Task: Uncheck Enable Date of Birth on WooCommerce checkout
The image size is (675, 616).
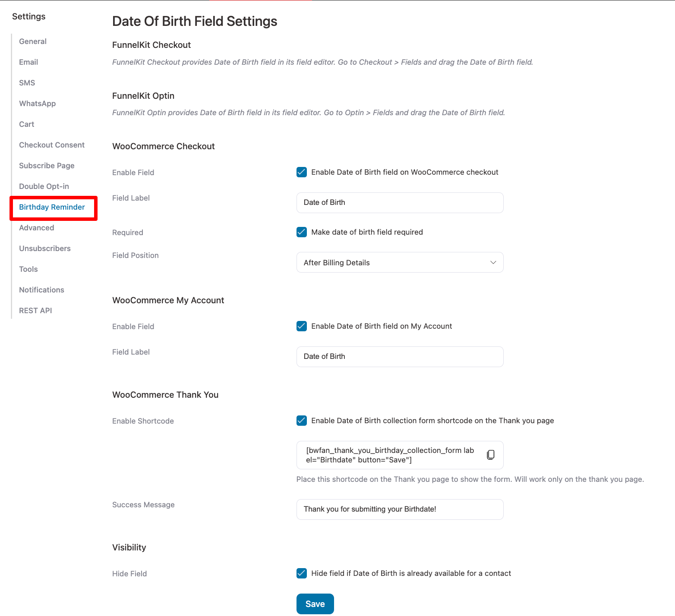Action: pos(302,172)
